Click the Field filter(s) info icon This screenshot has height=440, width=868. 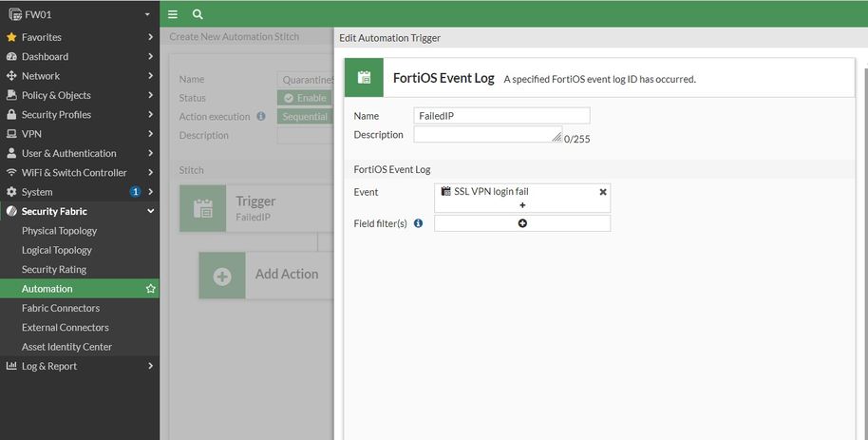tap(419, 223)
